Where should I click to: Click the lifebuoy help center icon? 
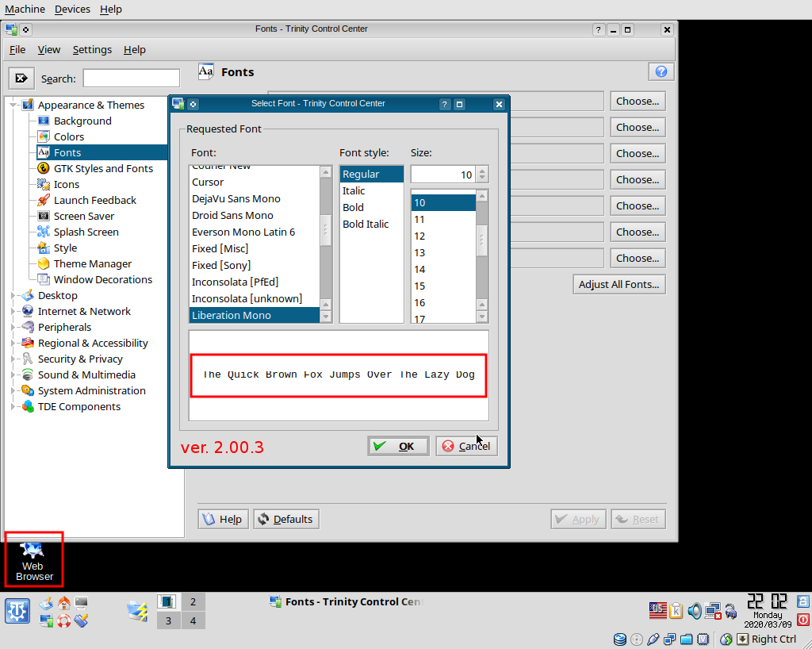coord(63,620)
